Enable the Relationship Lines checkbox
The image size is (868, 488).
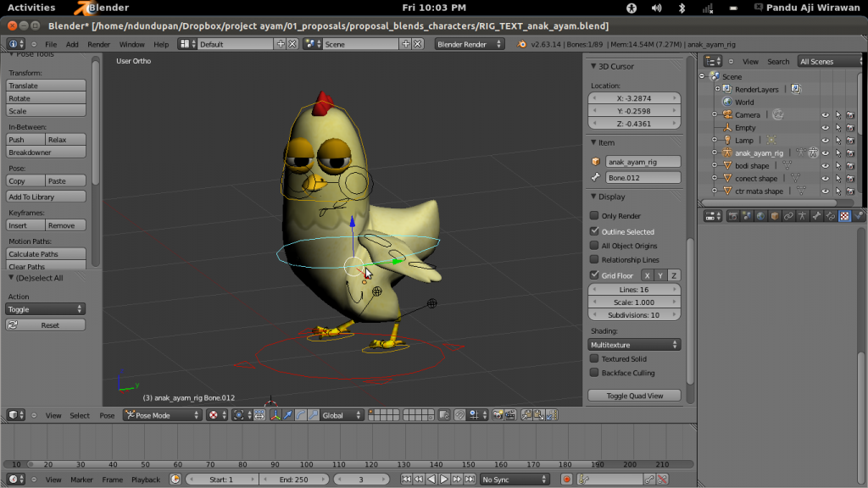click(594, 259)
